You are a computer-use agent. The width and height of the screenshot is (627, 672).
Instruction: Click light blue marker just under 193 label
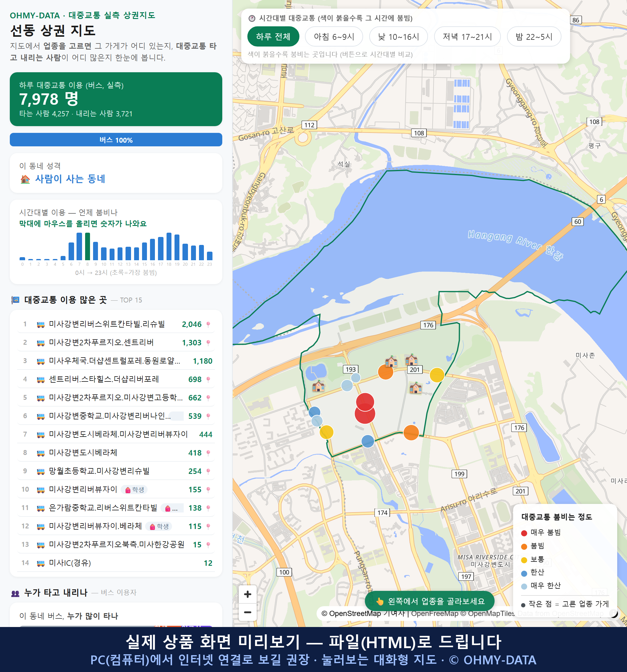click(x=355, y=377)
